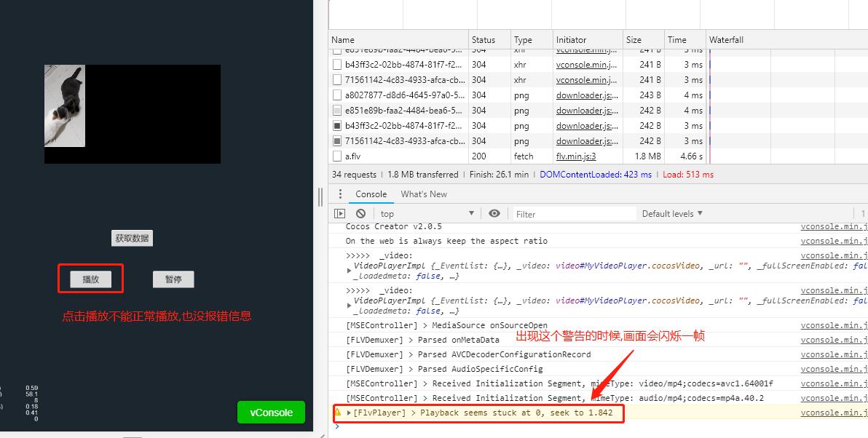
Task: Click the green vConsole icon button
Action: [271, 412]
